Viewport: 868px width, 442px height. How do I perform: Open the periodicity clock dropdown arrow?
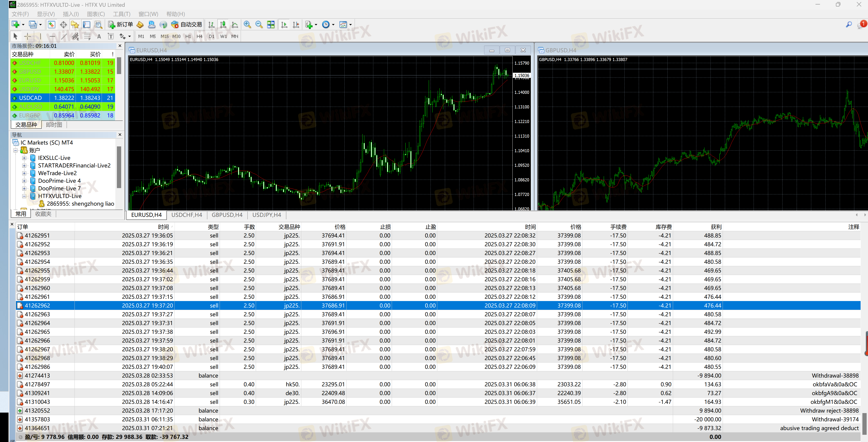tap(333, 25)
